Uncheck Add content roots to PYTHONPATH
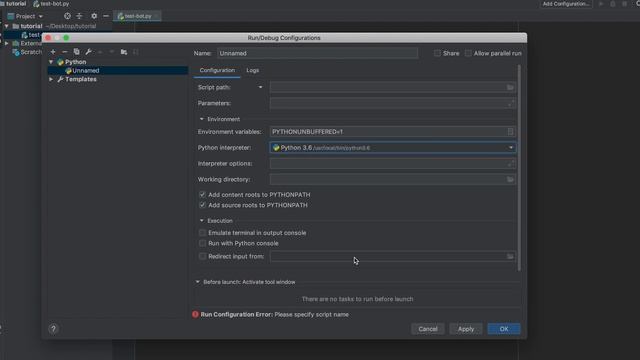The height and width of the screenshot is (360, 640). [x=202, y=195]
